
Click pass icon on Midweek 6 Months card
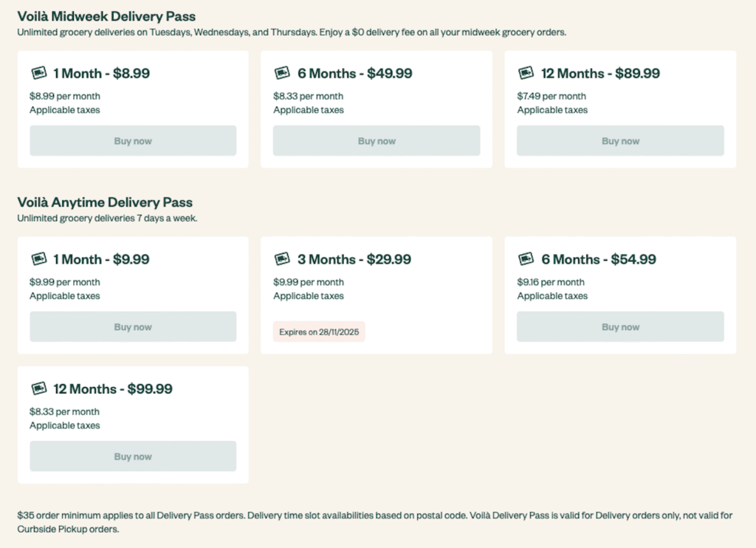click(282, 73)
